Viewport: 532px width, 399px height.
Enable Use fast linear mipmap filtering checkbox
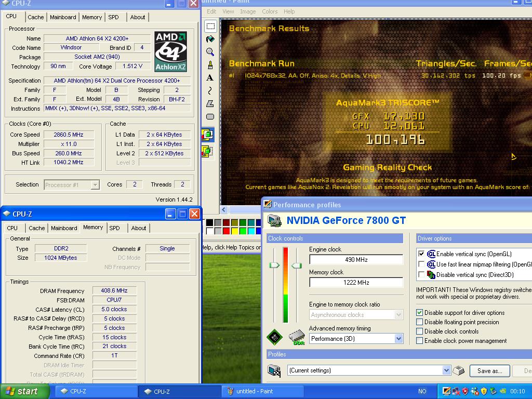(421, 264)
